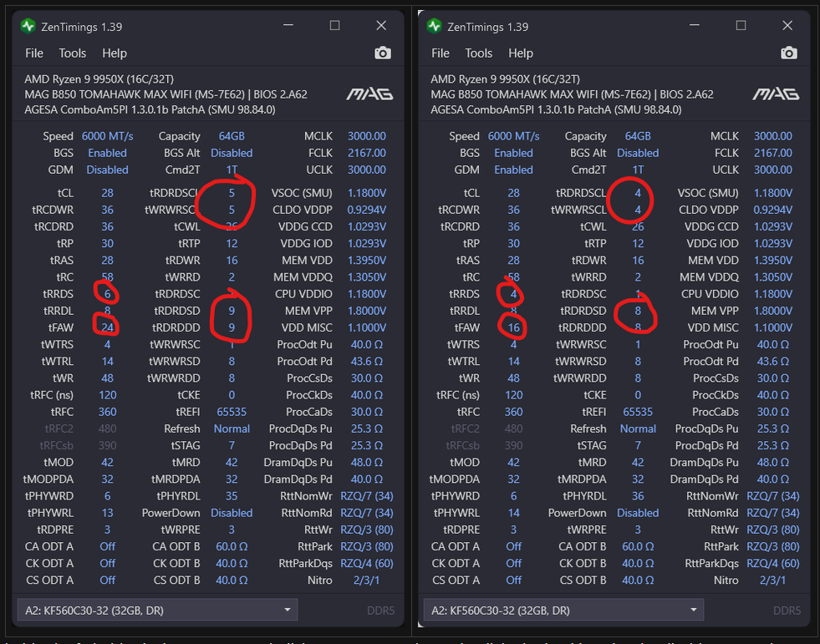This screenshot has width=820, height=644.
Task: Click CA ODT B 60.0 Ω in right window
Action: pos(638,547)
